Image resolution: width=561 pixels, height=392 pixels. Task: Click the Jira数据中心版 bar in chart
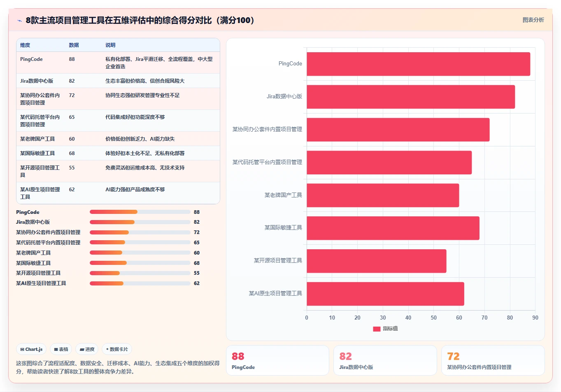(411, 97)
